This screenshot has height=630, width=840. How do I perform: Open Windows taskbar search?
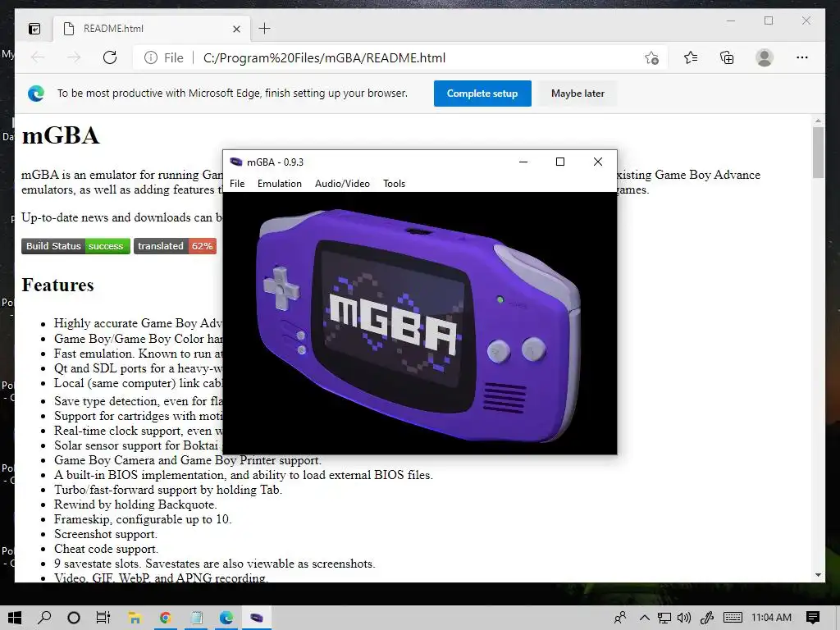click(44, 618)
